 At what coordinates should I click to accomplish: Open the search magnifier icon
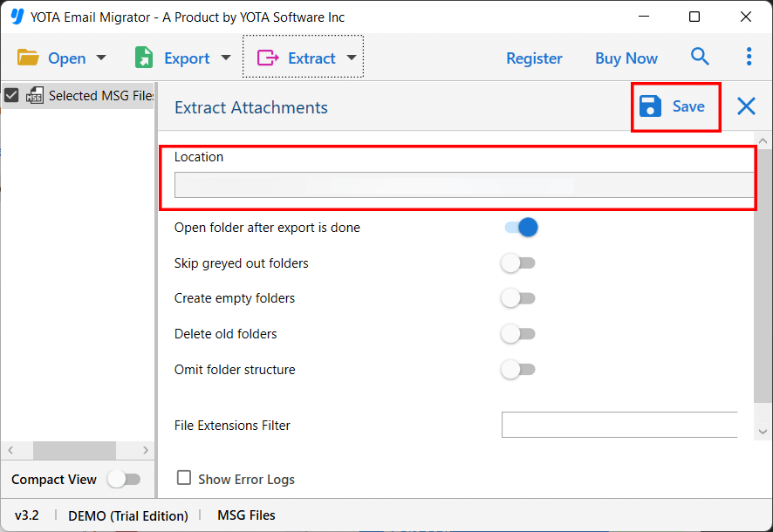coord(700,57)
